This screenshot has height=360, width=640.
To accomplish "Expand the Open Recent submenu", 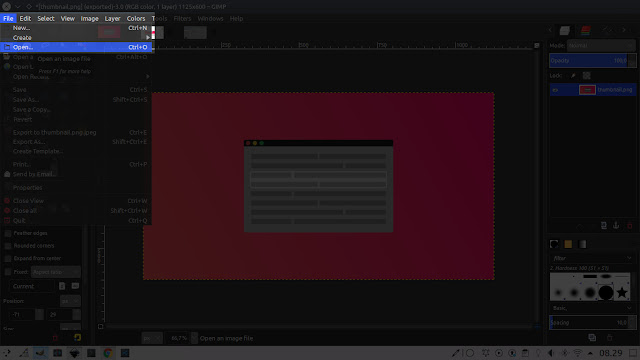I will 76,76.
